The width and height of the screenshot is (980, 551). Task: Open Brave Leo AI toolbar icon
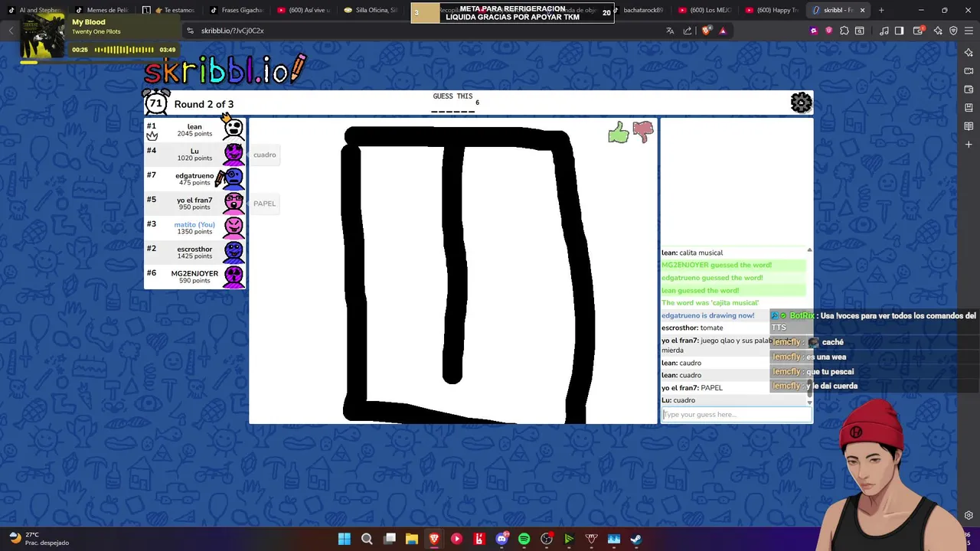point(937,31)
